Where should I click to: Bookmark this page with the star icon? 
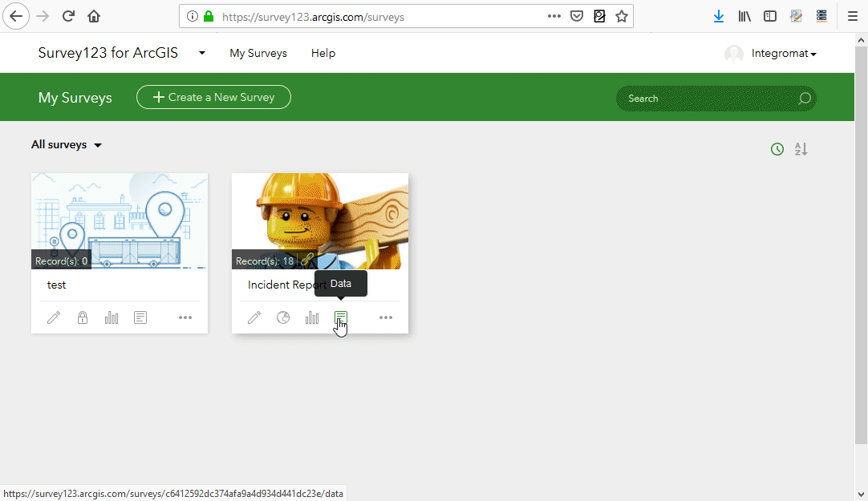pos(622,17)
